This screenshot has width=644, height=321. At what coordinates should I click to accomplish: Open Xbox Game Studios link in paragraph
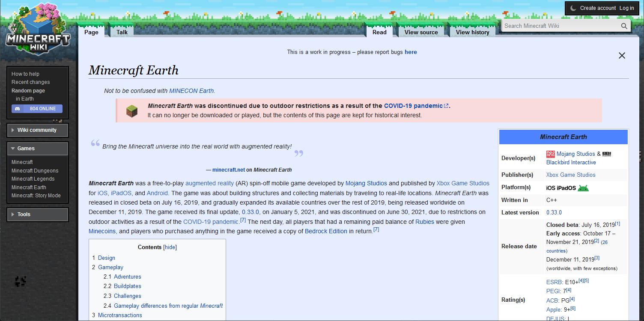point(463,183)
